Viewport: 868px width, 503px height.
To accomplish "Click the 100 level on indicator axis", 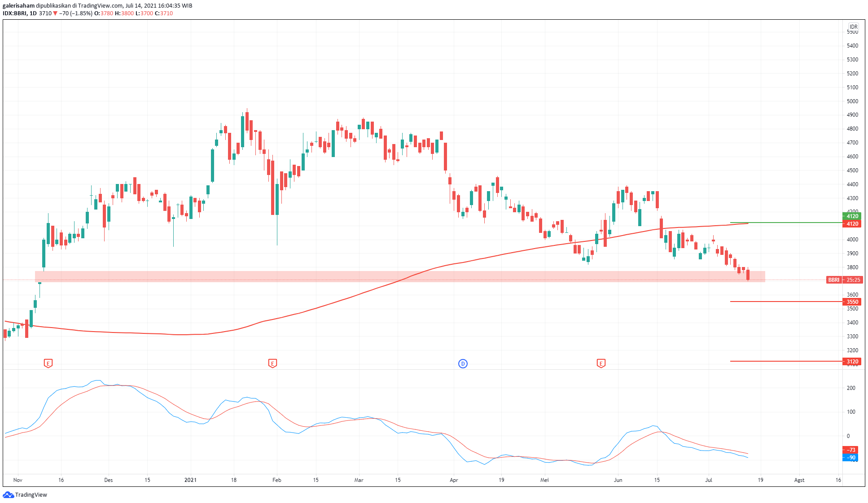I will [851, 411].
